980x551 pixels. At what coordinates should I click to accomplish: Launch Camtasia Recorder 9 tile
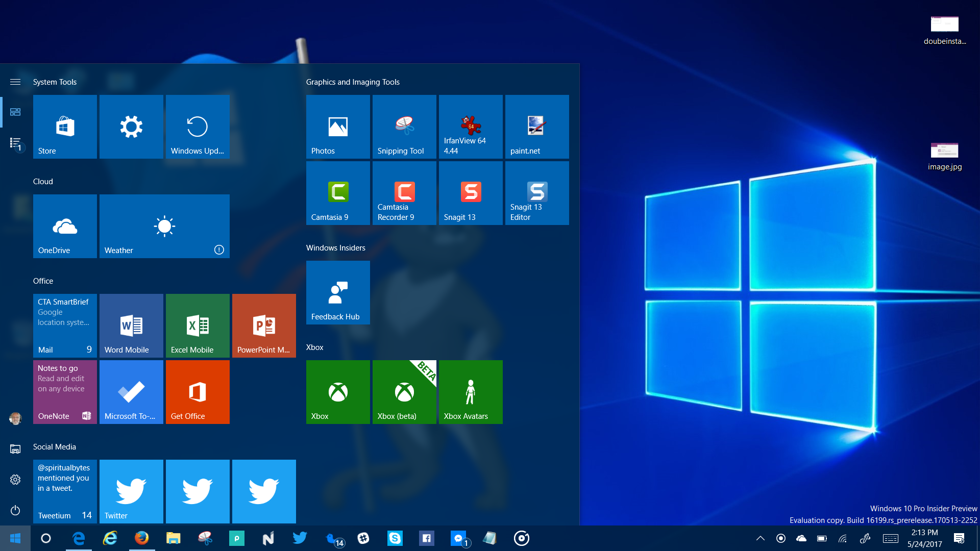[404, 193]
